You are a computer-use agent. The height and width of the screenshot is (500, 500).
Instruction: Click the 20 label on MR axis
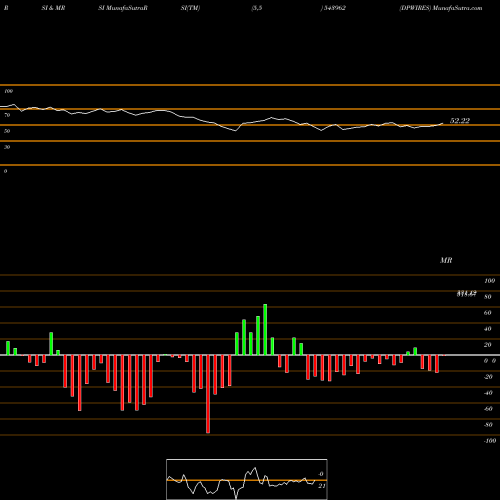(488, 345)
